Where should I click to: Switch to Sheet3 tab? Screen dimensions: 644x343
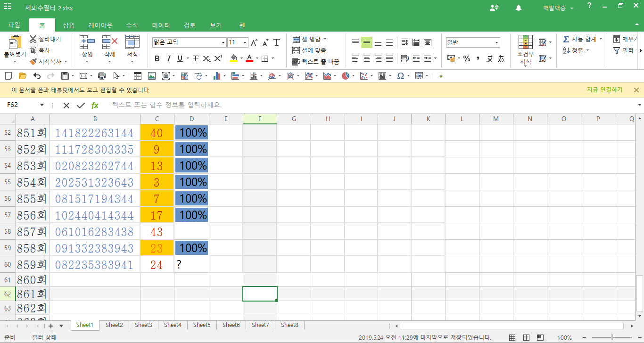coord(143,325)
